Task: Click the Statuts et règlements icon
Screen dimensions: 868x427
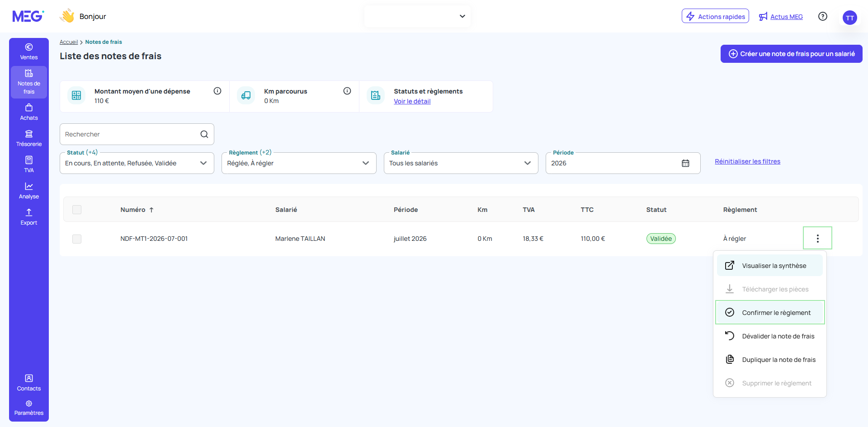Action: point(376,95)
